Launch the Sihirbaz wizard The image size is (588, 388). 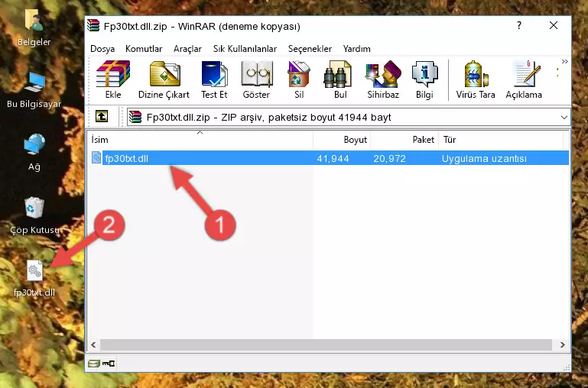click(x=383, y=79)
